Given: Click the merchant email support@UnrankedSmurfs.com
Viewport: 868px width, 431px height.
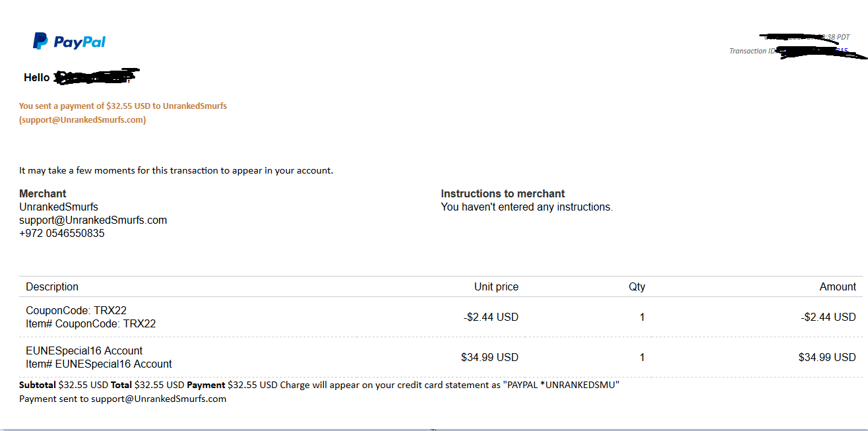Looking at the screenshot, I should tap(93, 220).
